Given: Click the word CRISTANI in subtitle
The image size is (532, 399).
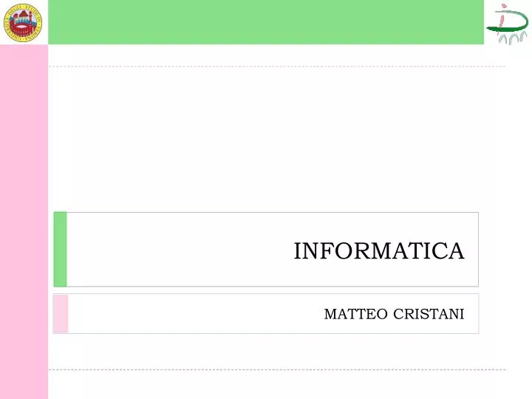Looking at the screenshot, I should [x=429, y=314].
